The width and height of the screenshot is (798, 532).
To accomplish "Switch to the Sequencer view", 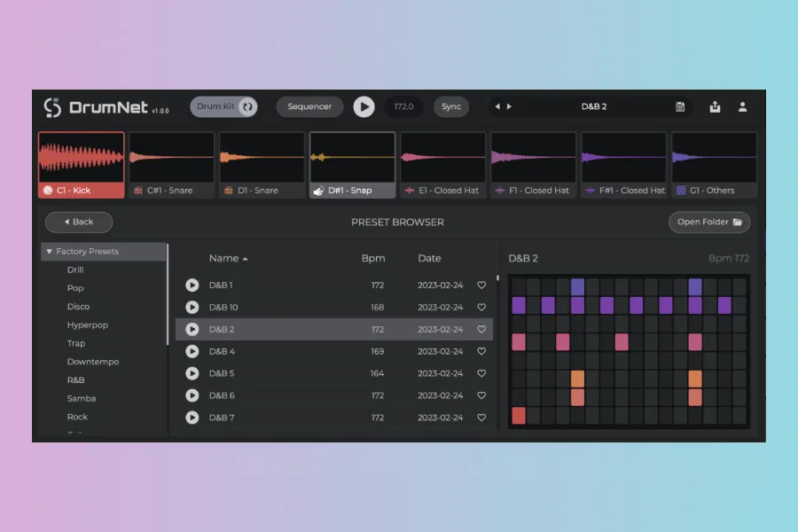I will (309, 106).
